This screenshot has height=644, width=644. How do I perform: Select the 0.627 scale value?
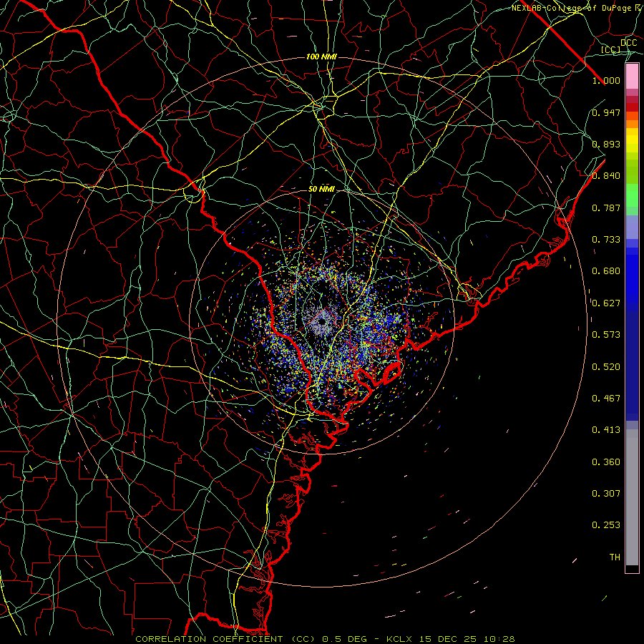coord(606,303)
